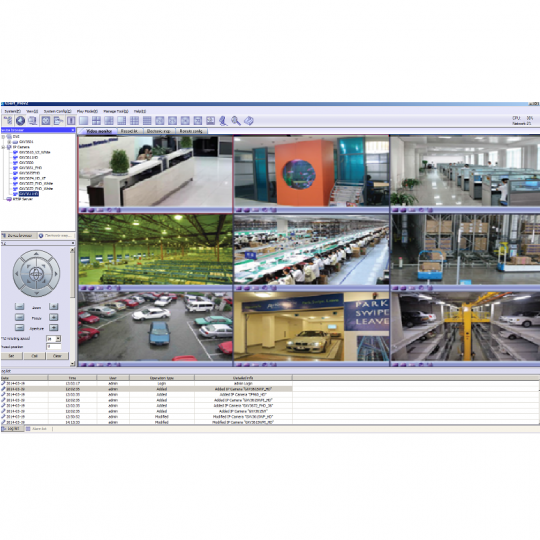Decrease focus with the Focus minus button
This screenshot has width=540, height=540.
[x=20, y=317]
